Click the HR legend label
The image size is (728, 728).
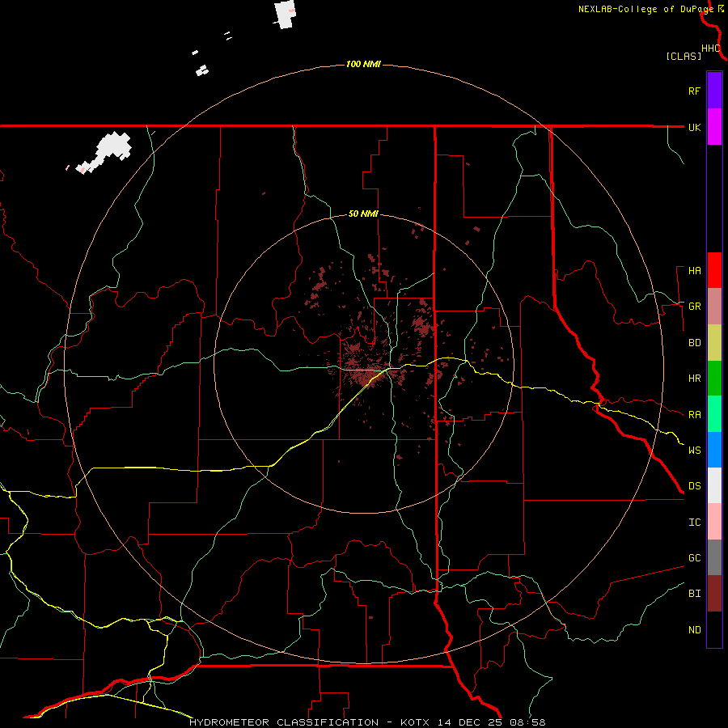tap(694, 379)
